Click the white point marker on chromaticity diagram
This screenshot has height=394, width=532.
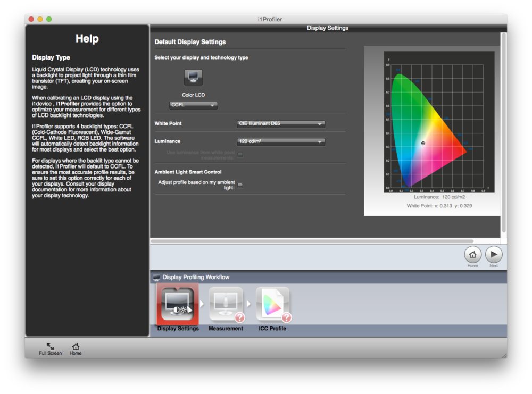click(x=423, y=143)
